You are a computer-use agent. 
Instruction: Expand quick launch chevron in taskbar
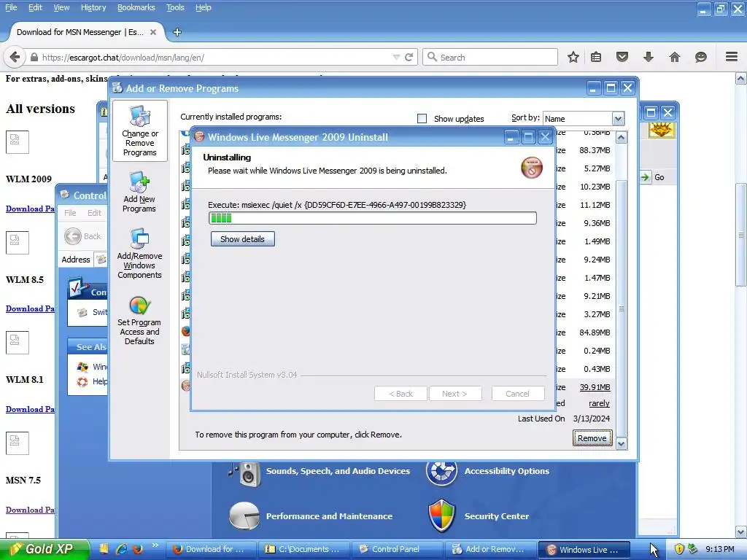click(155, 545)
